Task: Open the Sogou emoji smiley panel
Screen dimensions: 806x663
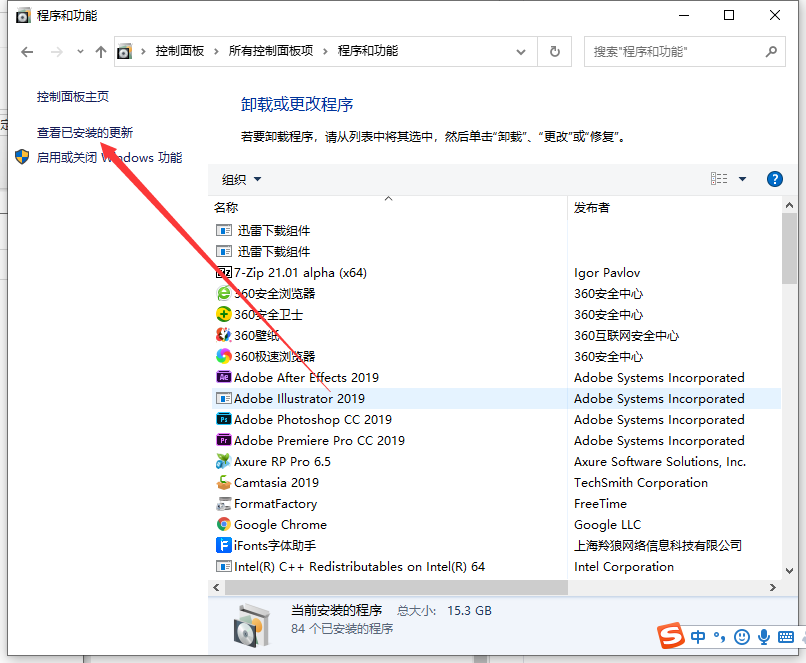Action: [742, 637]
